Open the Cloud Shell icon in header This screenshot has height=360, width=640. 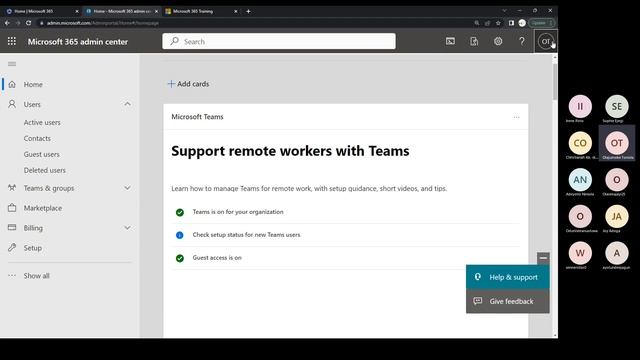coord(450,41)
